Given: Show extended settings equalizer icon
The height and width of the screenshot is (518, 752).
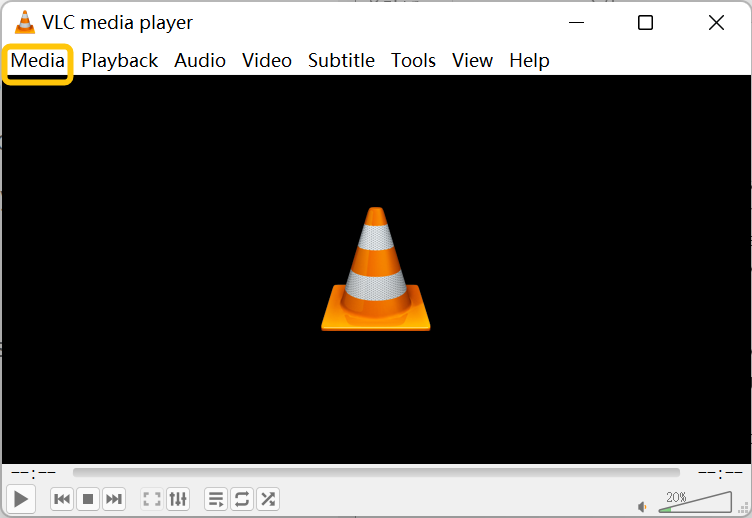Looking at the screenshot, I should [x=178, y=498].
